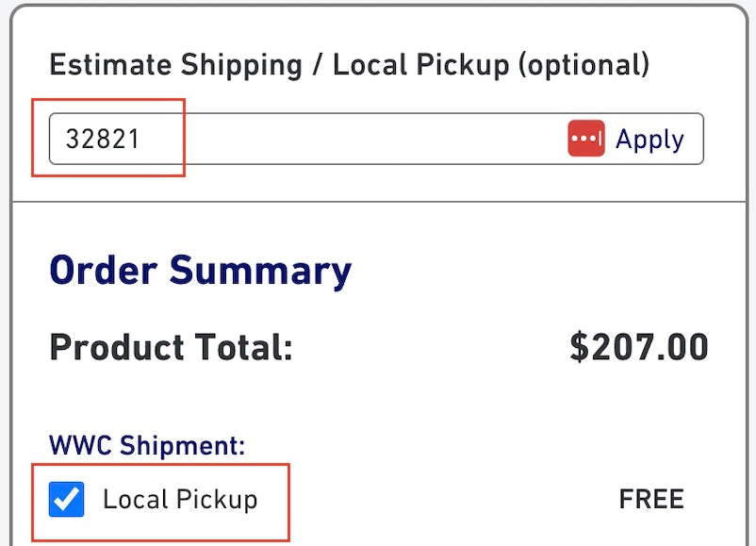Click the WWC Shipment label
This screenshot has width=756, height=546.
pos(147,445)
